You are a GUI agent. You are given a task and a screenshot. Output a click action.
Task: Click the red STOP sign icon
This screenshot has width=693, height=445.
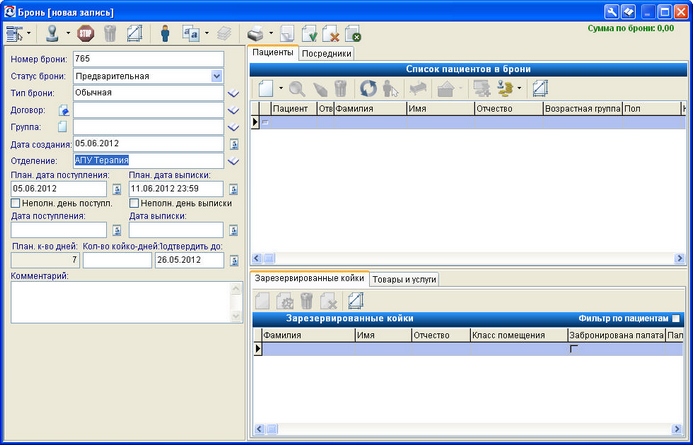point(86,33)
